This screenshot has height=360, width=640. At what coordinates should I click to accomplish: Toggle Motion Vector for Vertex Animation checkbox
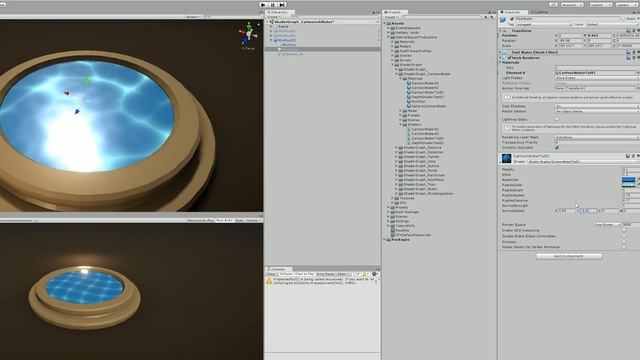tap(624, 247)
